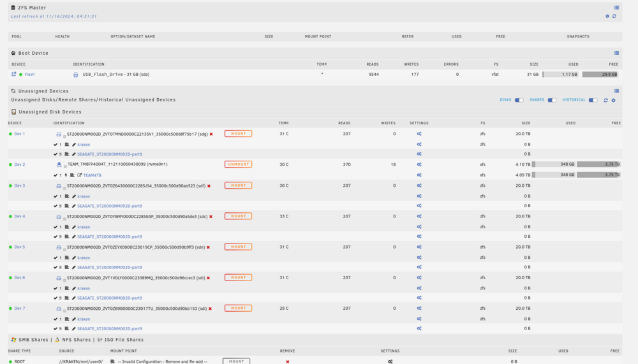This screenshot has height=364, width=638.
Task: Click kraken link under Dev 5
Action: coord(84,258)
